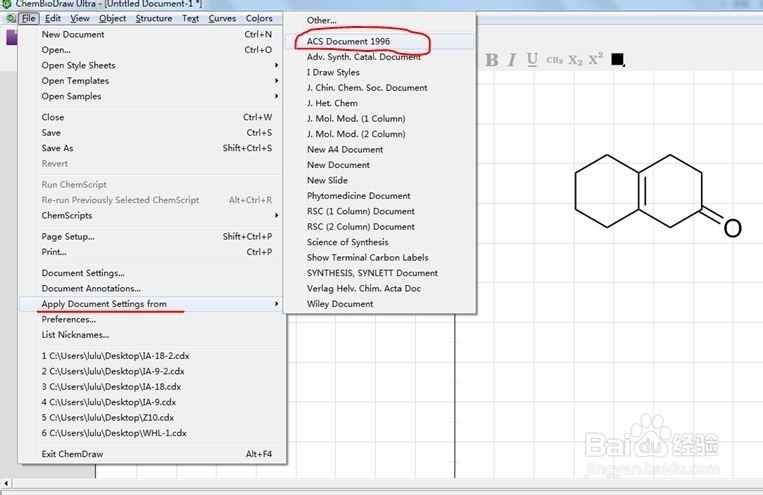The height and width of the screenshot is (495, 763).
Task: Select Close in File menu
Action: pos(151,117)
